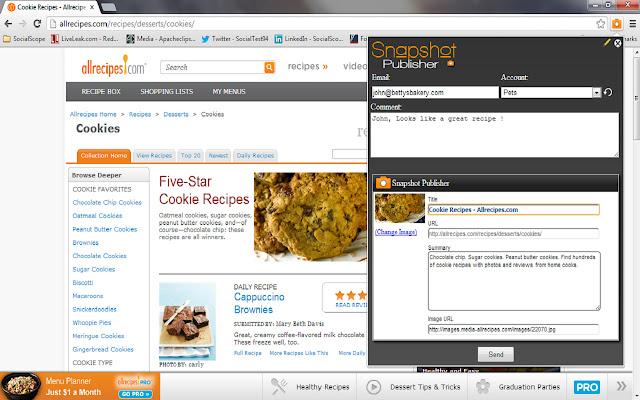Image resolution: width=640 pixels, height=400 pixels.
Task: Click the Send button
Action: coord(496,354)
